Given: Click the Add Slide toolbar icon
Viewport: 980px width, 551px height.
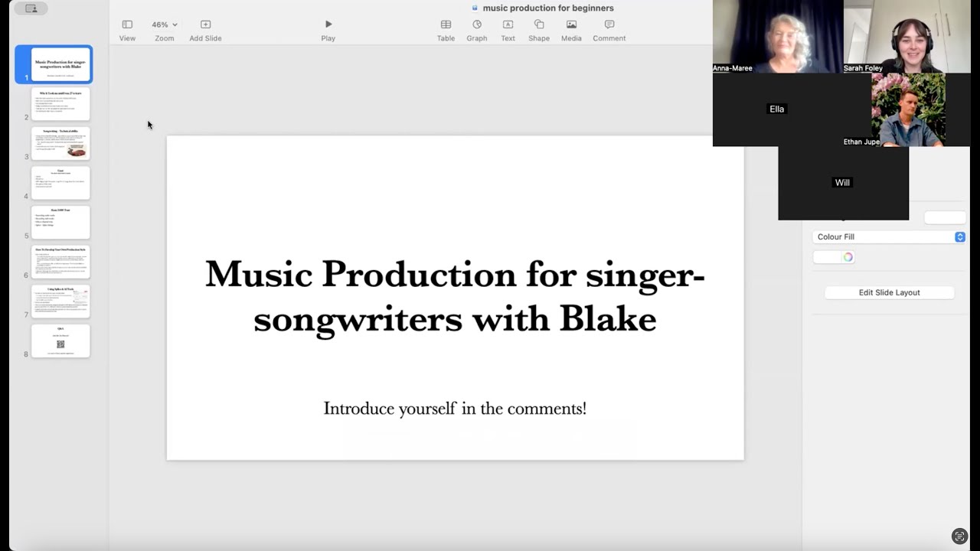Looking at the screenshot, I should tap(205, 24).
